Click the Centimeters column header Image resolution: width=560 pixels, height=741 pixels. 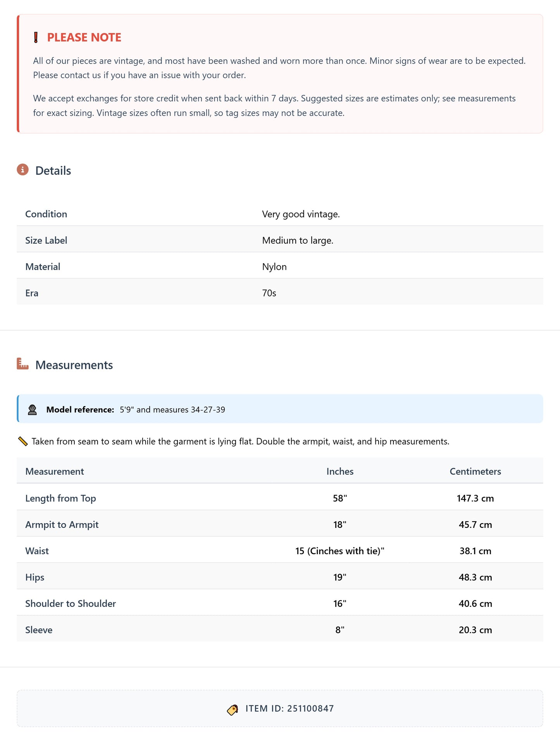pyautogui.click(x=475, y=471)
